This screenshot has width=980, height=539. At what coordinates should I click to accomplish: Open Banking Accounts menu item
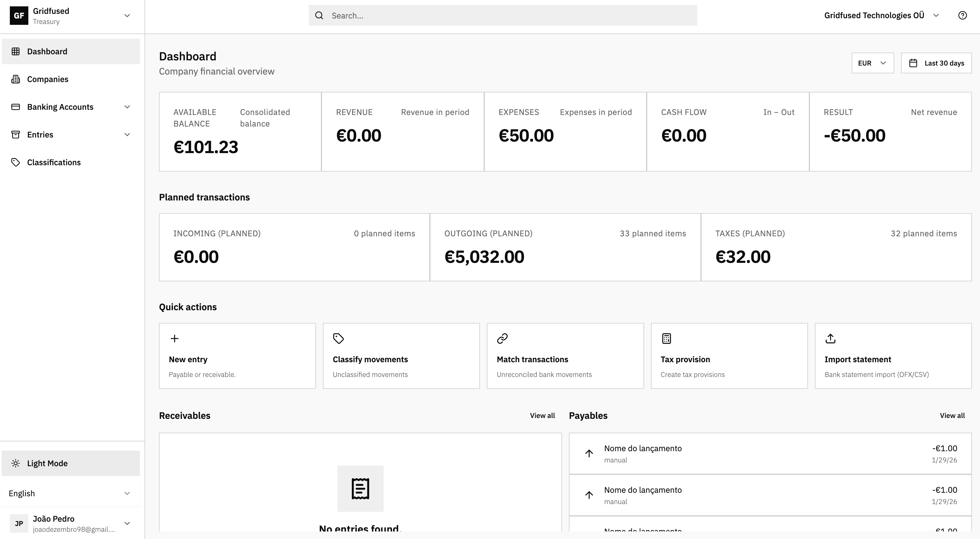point(71,107)
